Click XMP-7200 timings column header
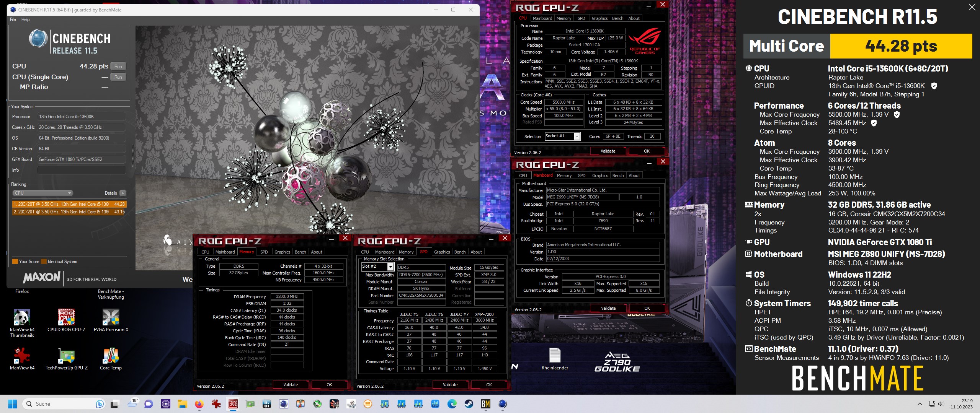 [x=484, y=314]
